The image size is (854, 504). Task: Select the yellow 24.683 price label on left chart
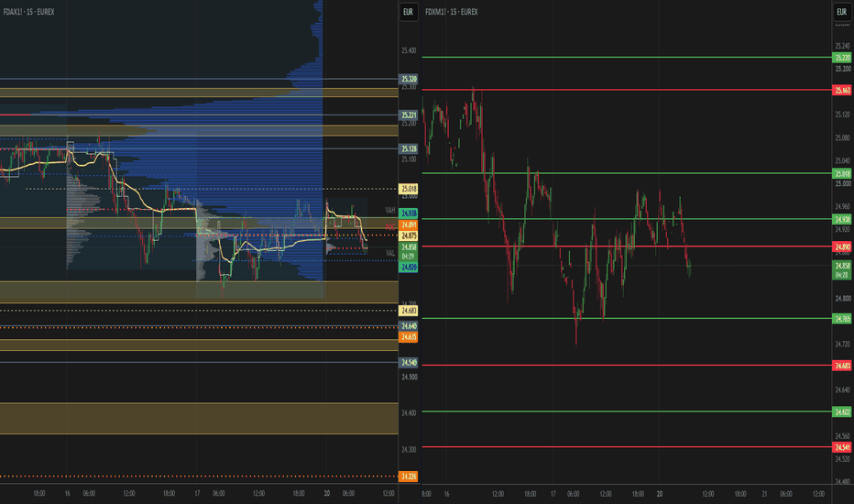409,312
